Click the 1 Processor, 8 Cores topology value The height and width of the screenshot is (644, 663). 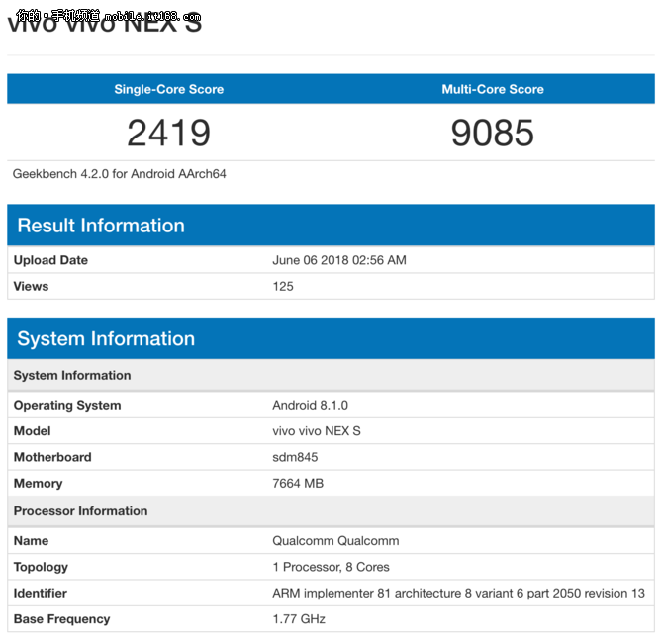(331, 567)
